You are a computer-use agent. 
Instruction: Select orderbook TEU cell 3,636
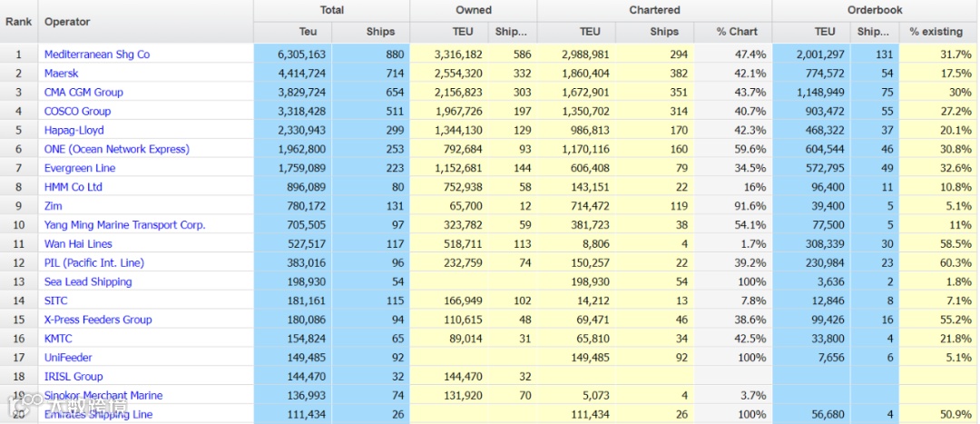[811, 281]
